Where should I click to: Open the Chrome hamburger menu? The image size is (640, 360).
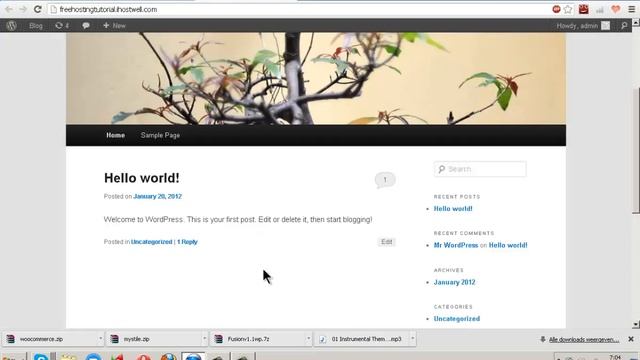[631, 9]
